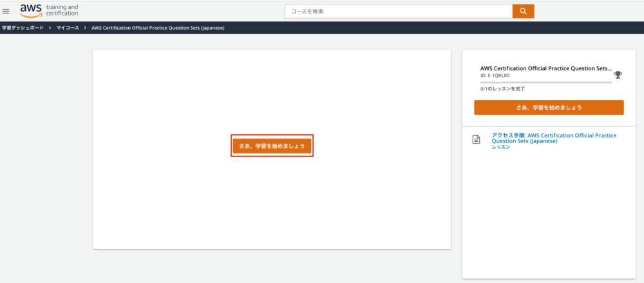The width and height of the screenshot is (644, 283).
Task: Click the AWS training and certification logo
Action: [49, 11]
